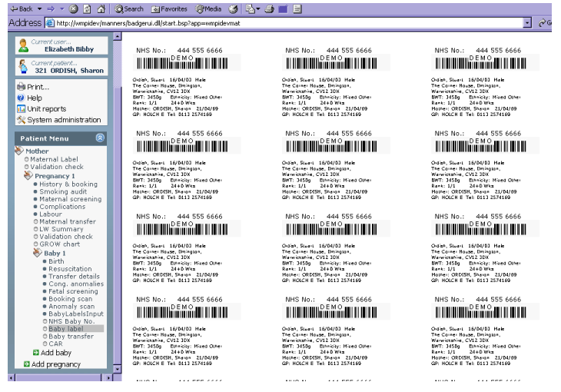561x392 pixels.
Task: Click the Discuss page icon in toolbar
Action: 297,9
